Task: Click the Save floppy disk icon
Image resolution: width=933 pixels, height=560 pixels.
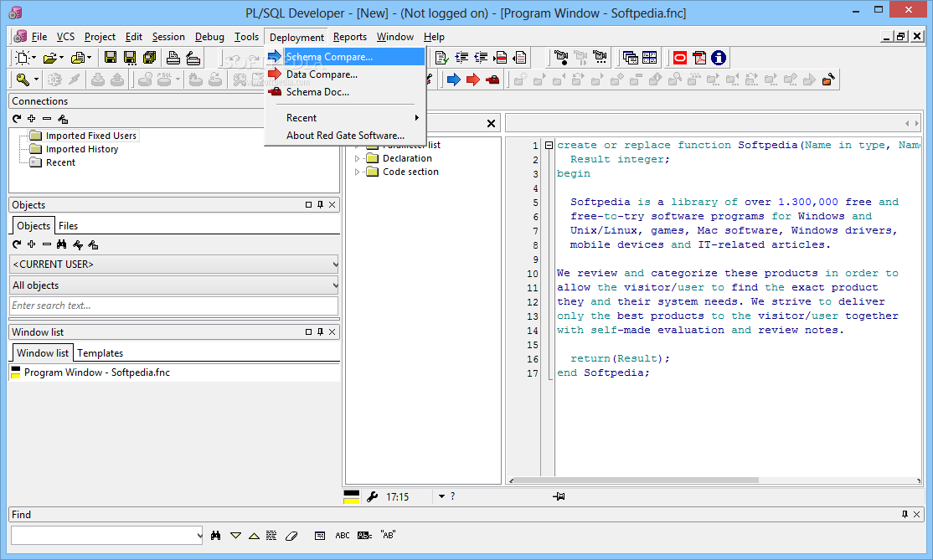Action: 111,58
